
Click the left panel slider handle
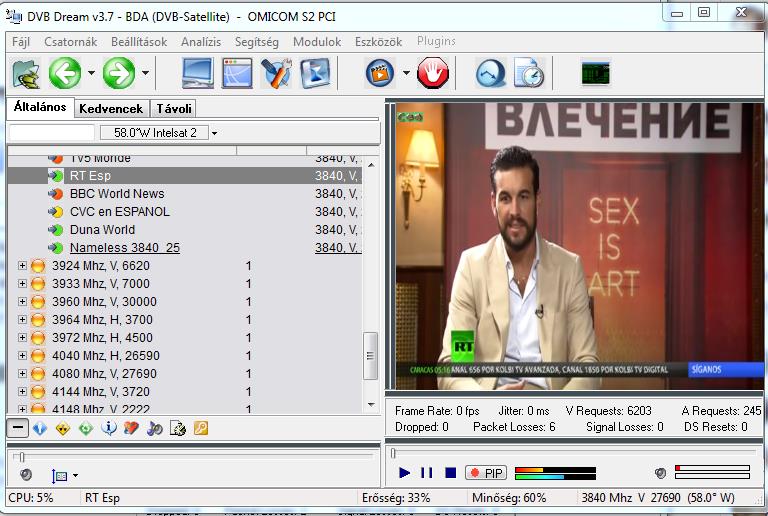[x=22, y=457]
